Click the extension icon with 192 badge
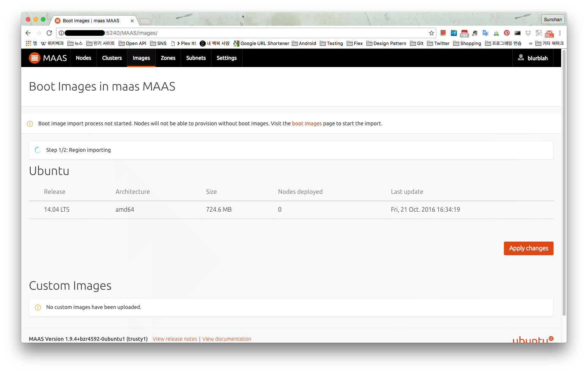 pos(464,33)
